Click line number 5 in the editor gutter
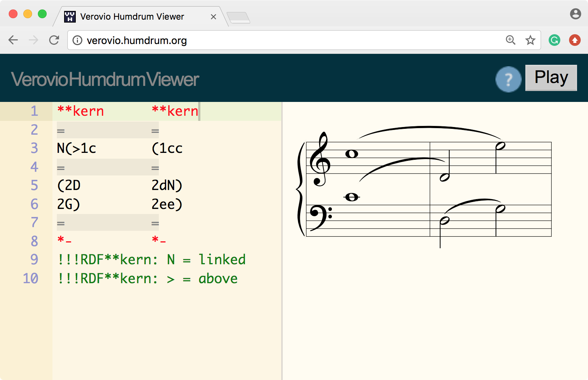Screen dimensions: 588x380 point(34,185)
